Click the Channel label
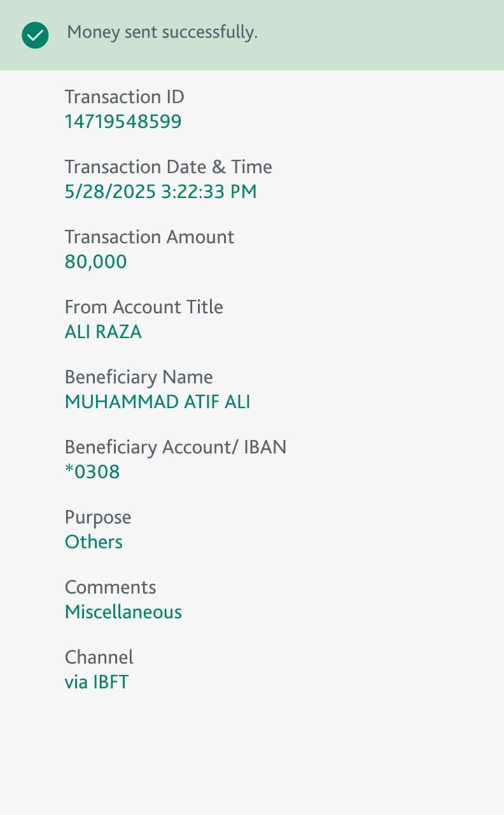504x815 pixels. [x=99, y=657]
